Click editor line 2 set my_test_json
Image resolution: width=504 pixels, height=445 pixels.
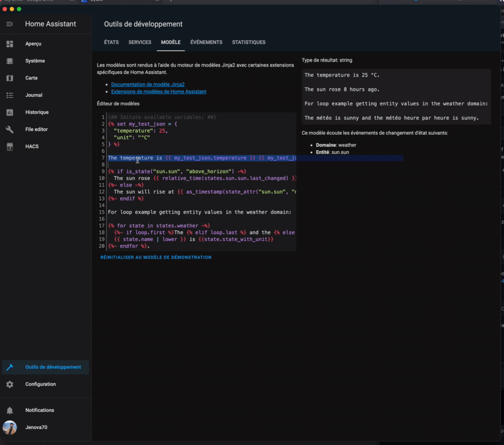point(143,124)
